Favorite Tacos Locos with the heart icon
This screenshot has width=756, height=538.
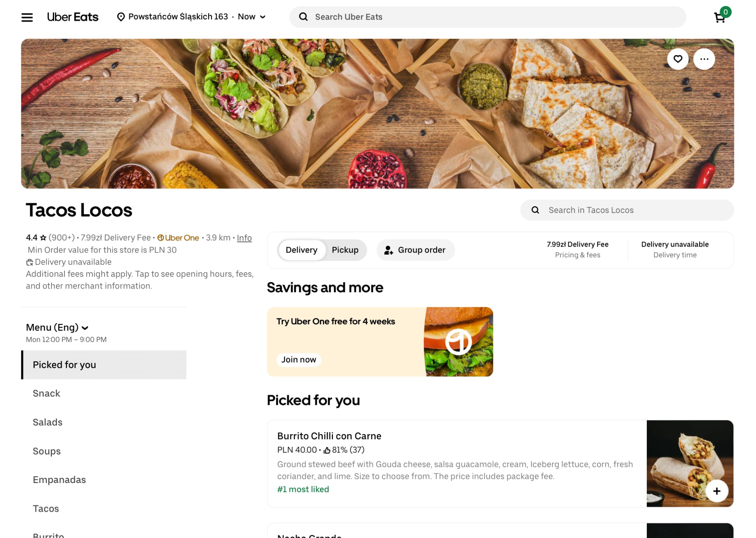pos(678,59)
